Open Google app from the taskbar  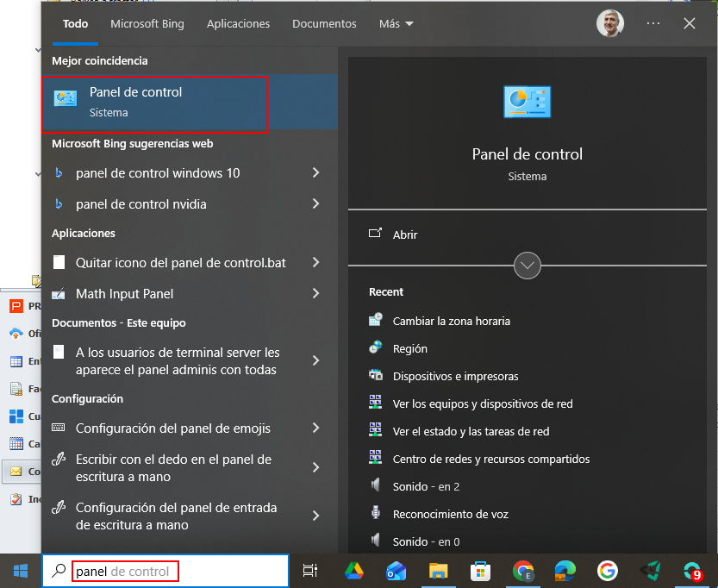click(607, 571)
